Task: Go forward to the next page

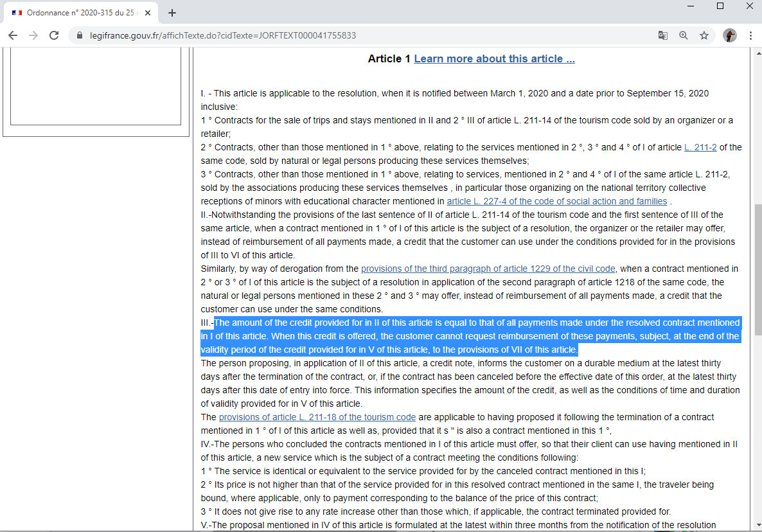Action: pos(33,35)
